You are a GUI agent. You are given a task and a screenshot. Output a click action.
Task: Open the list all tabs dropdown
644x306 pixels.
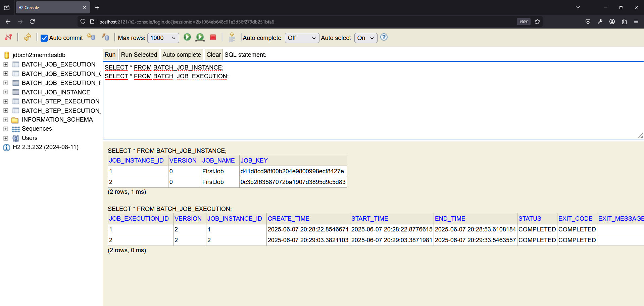pos(578,7)
